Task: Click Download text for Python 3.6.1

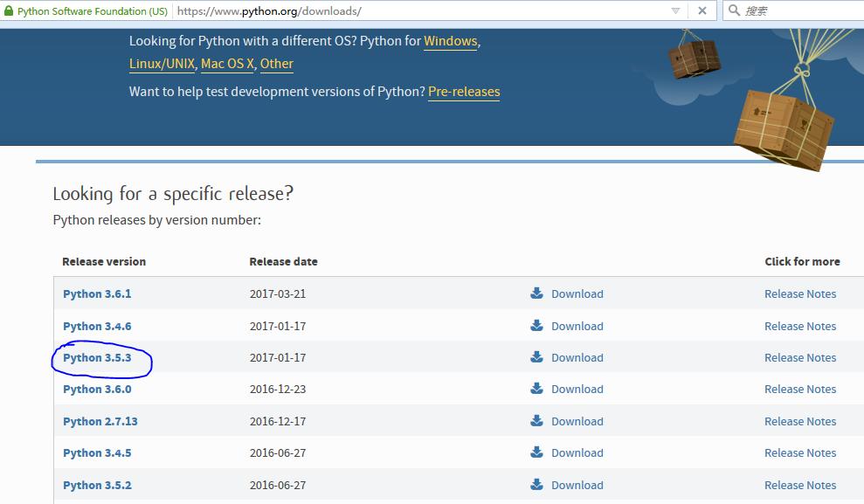Action: 577,294
